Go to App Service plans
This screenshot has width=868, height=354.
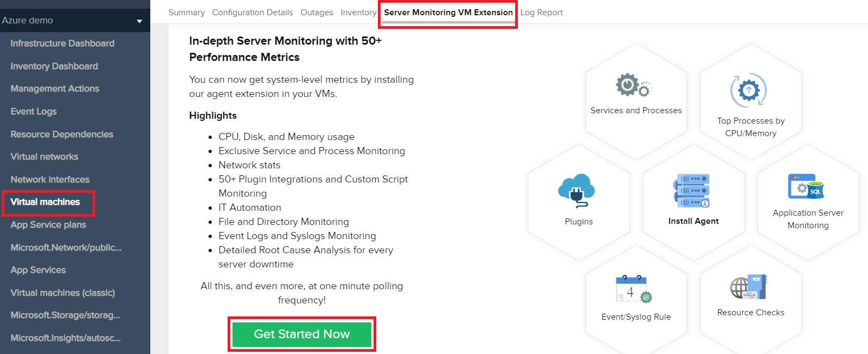pos(48,225)
